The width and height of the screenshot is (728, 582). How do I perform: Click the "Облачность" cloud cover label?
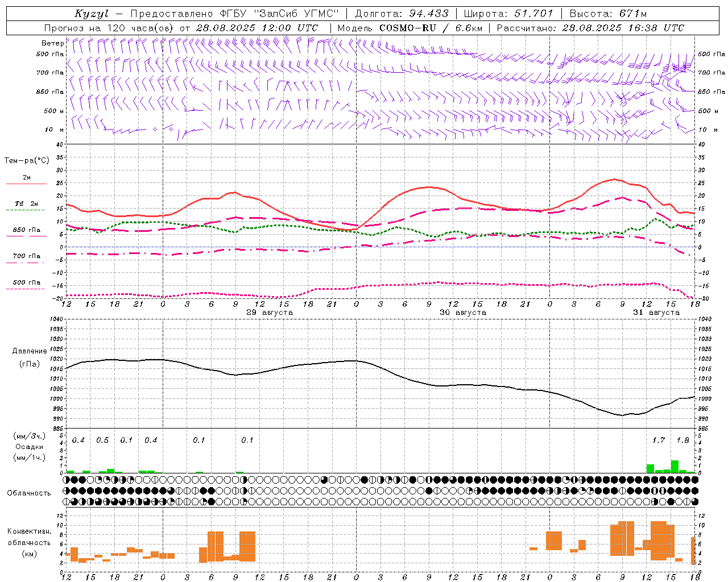click(x=29, y=493)
